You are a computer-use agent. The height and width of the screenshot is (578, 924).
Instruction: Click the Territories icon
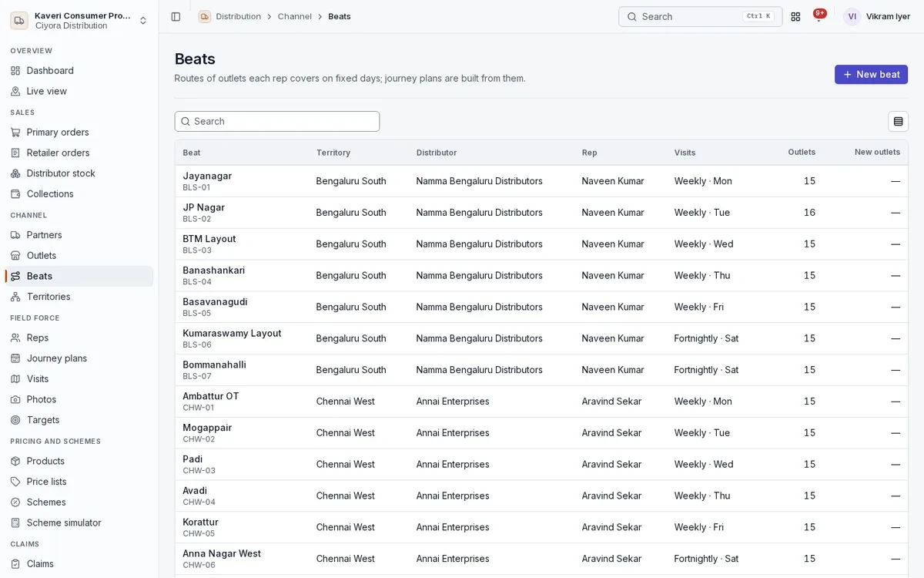(x=15, y=297)
